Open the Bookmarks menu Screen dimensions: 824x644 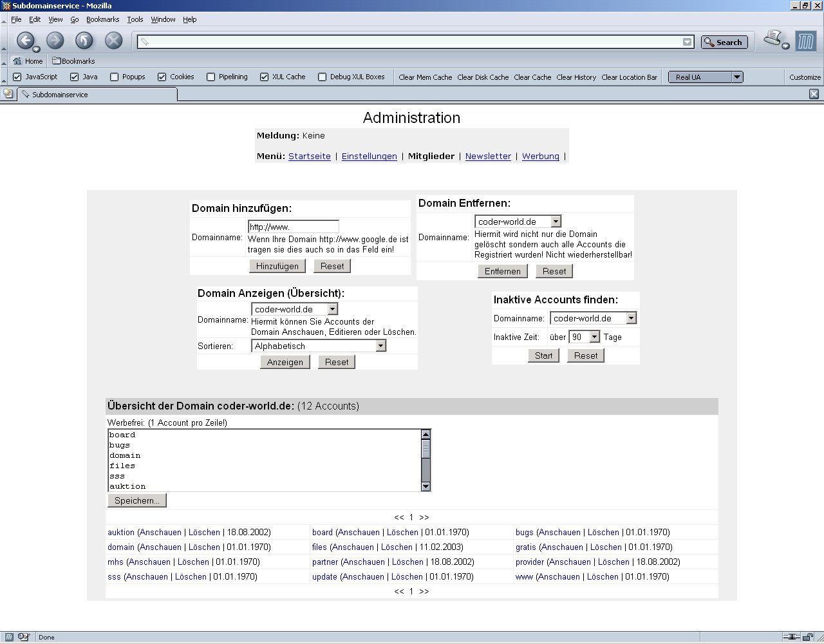pyautogui.click(x=103, y=19)
